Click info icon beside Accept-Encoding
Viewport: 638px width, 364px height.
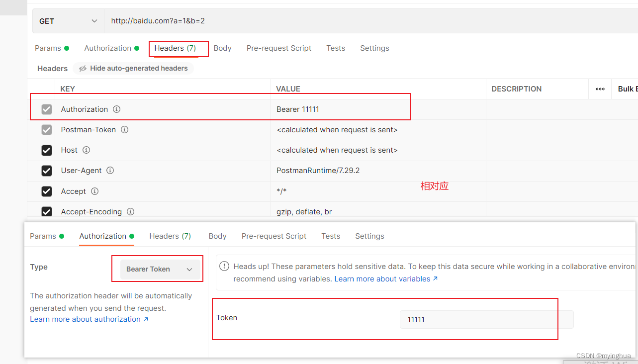click(130, 211)
